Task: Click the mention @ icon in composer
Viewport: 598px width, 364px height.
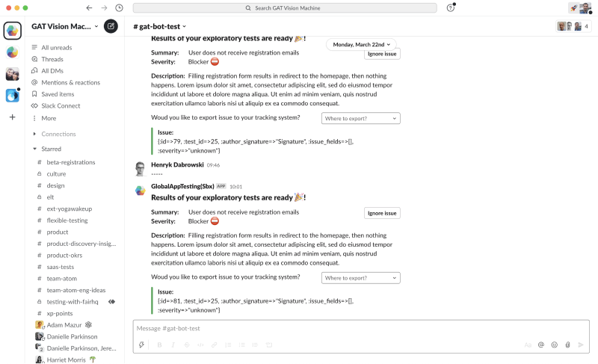Action: coord(540,345)
